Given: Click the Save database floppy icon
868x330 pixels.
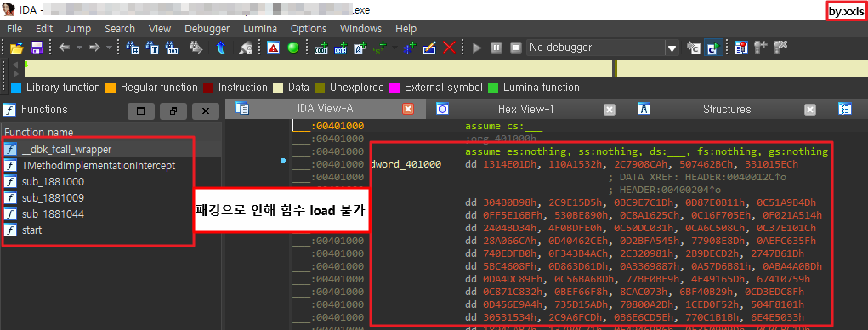Looking at the screenshot, I should [x=37, y=48].
